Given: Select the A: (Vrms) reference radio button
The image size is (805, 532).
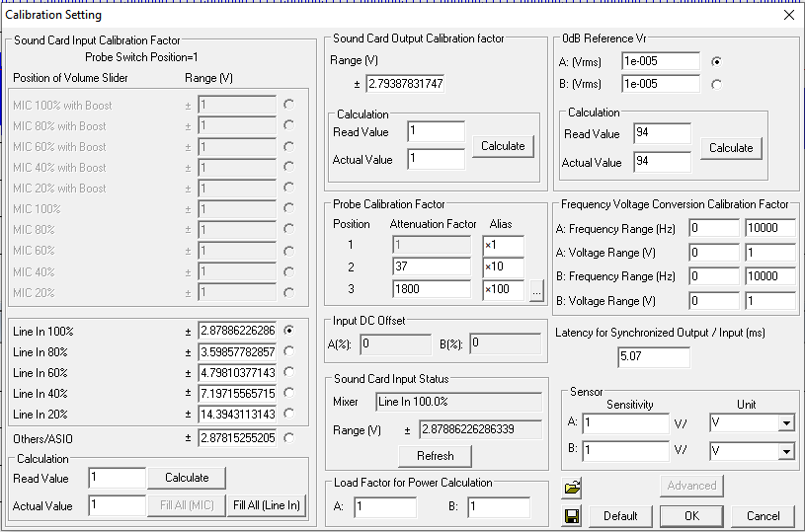Looking at the screenshot, I should (x=716, y=61).
